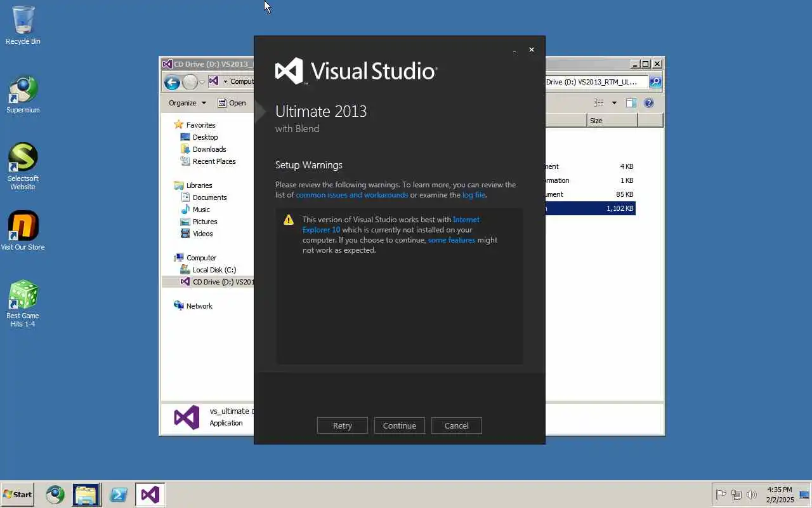Click the Open button in the Explorer toolbar
The width and height of the screenshot is (812, 508).
232,103
